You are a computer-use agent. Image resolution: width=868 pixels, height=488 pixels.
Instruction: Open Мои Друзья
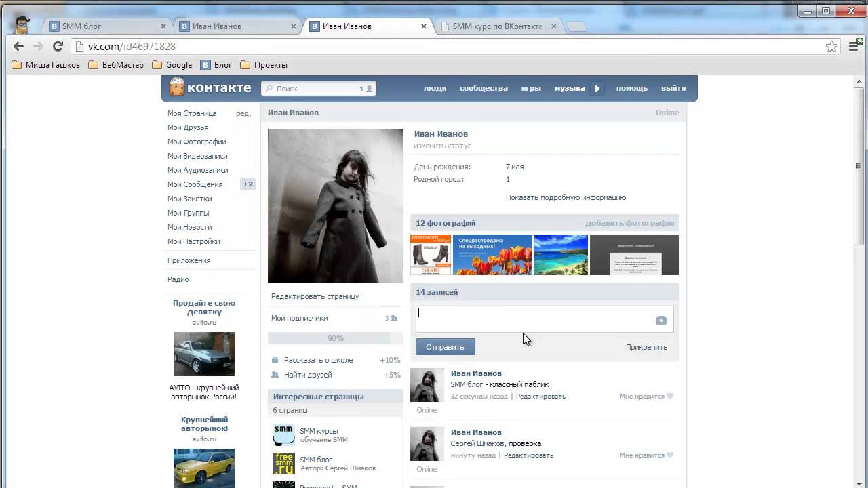point(188,127)
